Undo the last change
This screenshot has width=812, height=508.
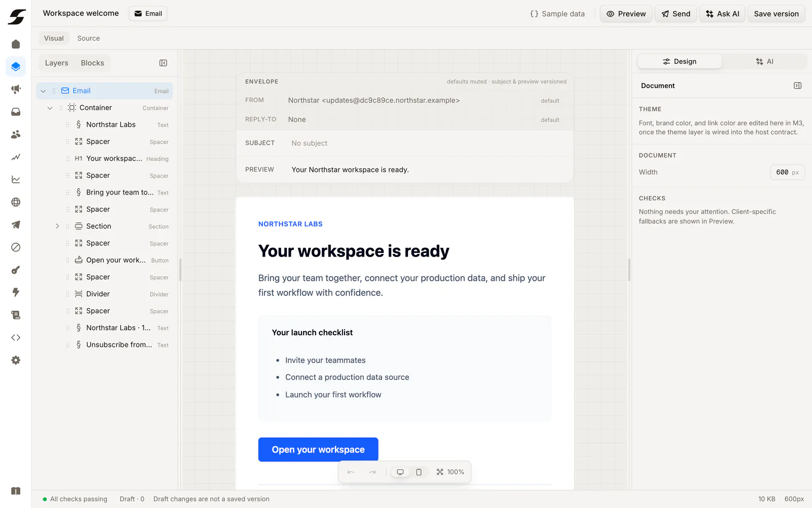[351, 472]
